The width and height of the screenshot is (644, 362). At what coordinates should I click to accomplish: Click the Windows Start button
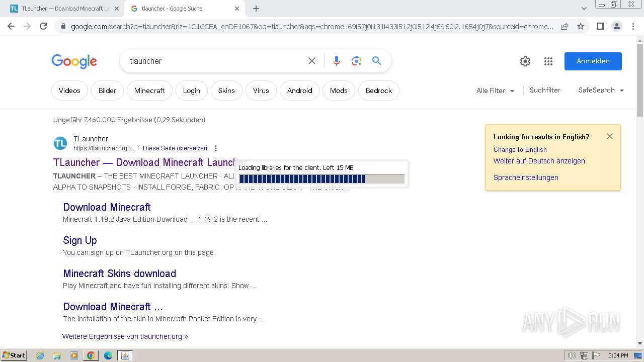(14, 355)
